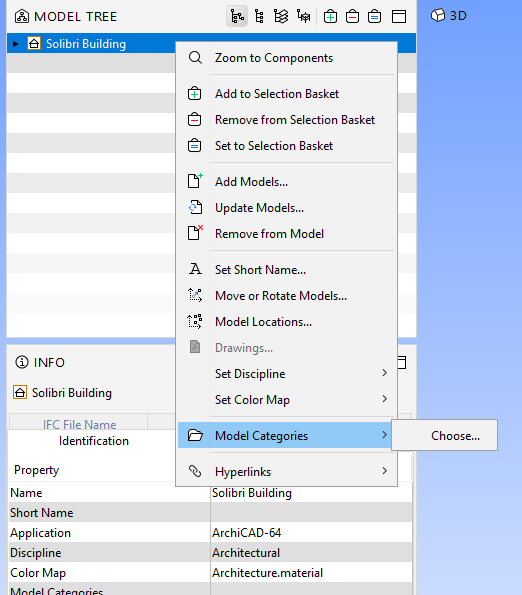Image resolution: width=522 pixels, height=595 pixels.
Task: Select the Identification tab in Info panel
Action: (x=94, y=441)
